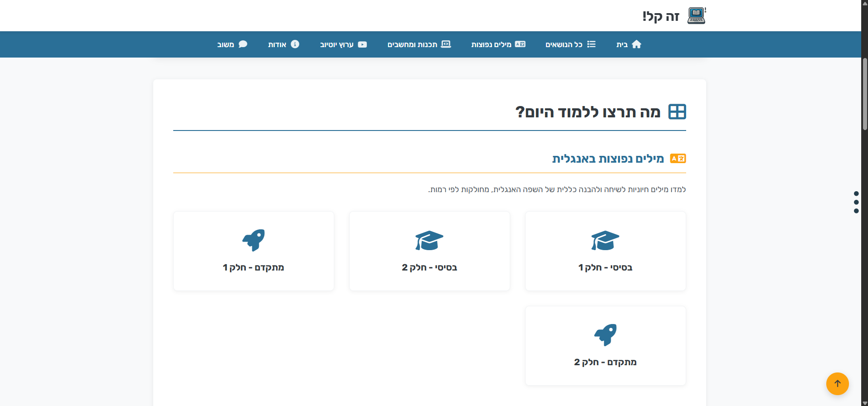Click the info icon beside אודות
This screenshot has height=406, width=868.
(x=295, y=44)
